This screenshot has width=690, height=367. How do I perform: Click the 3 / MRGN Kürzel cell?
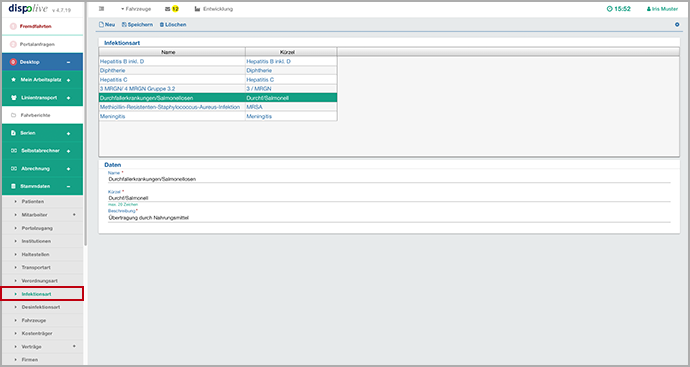[x=291, y=89]
